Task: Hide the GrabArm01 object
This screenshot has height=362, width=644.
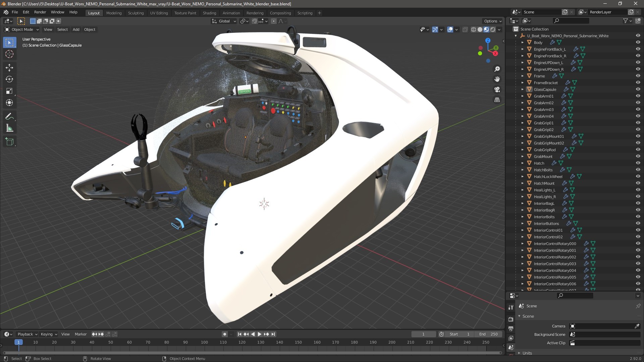Action: (638, 96)
